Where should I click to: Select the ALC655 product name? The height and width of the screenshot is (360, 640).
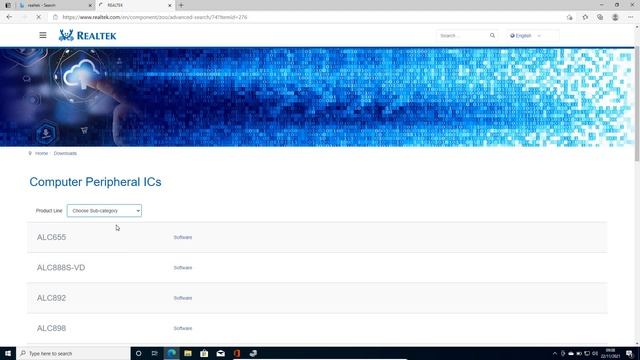(x=51, y=237)
